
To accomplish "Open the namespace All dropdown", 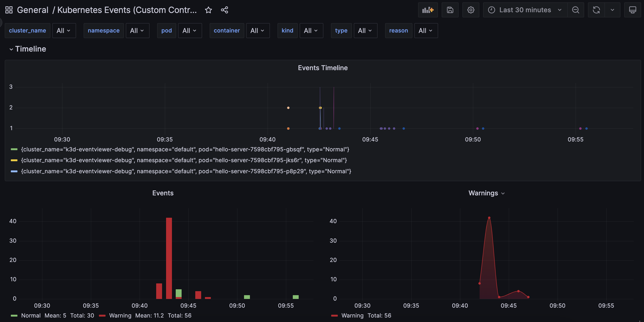I will [x=137, y=30].
